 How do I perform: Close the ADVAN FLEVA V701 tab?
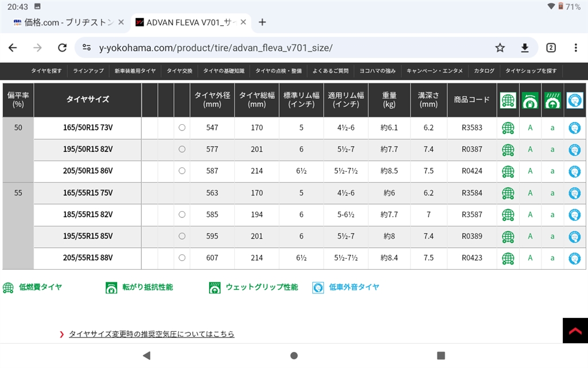[243, 22]
